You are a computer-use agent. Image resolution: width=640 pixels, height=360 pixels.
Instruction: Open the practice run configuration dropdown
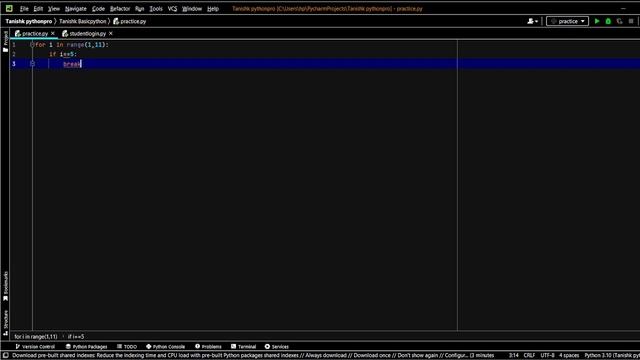coord(567,21)
